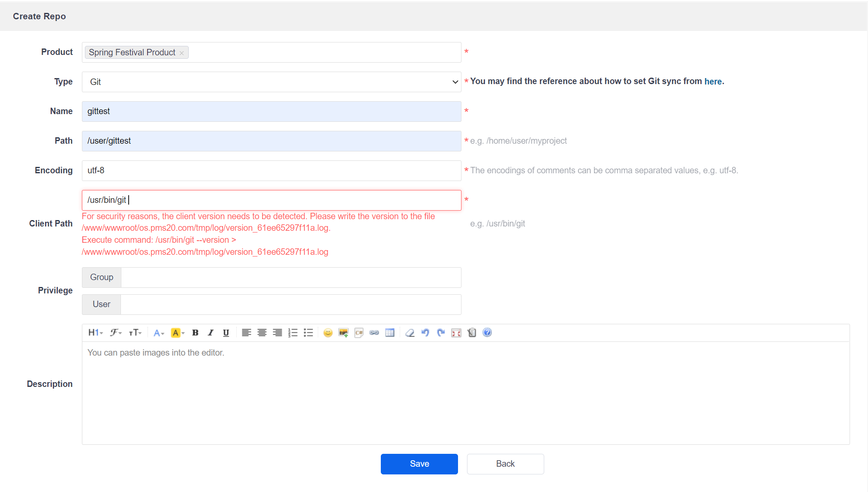The width and height of the screenshot is (868, 492).
Task: Insert a hyperlink with the link icon
Action: point(374,332)
